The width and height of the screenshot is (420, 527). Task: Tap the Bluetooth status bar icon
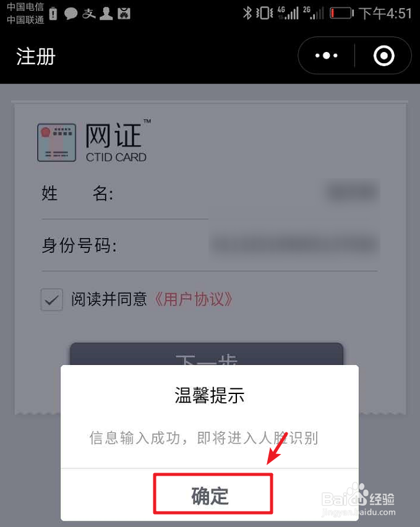[247, 13]
